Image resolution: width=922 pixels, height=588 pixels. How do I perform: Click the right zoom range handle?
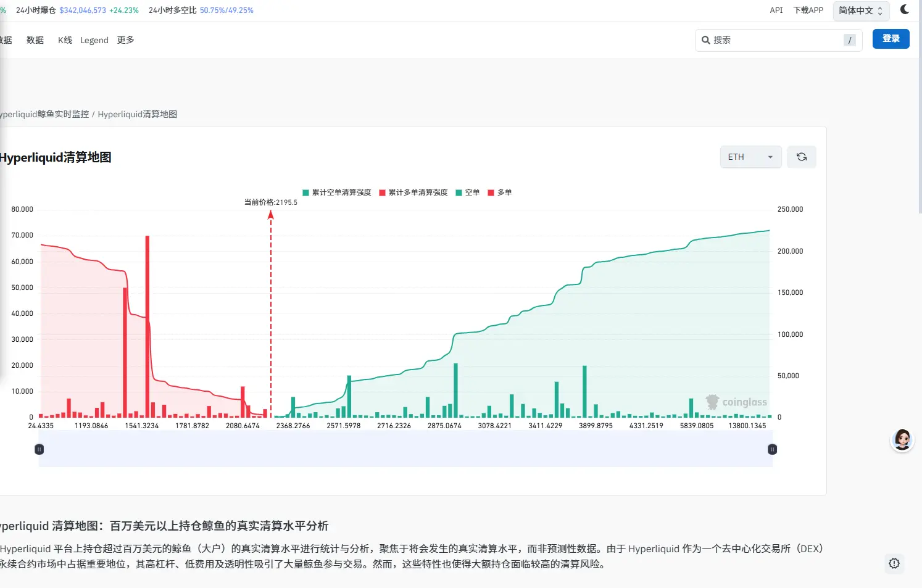(772, 449)
